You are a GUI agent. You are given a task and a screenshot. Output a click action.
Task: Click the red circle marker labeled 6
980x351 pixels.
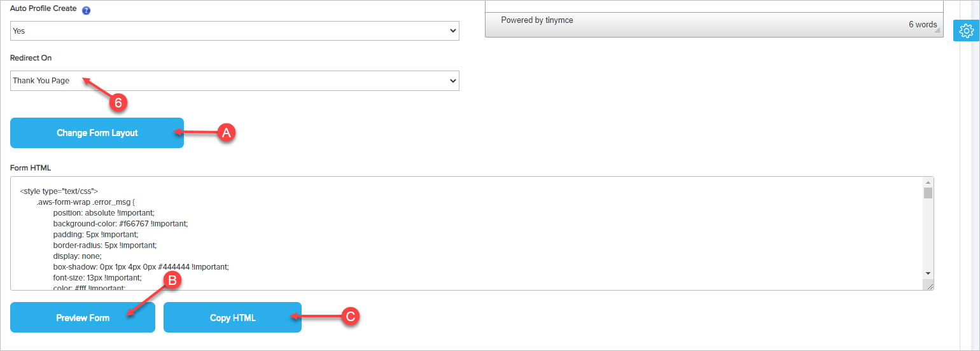(116, 104)
